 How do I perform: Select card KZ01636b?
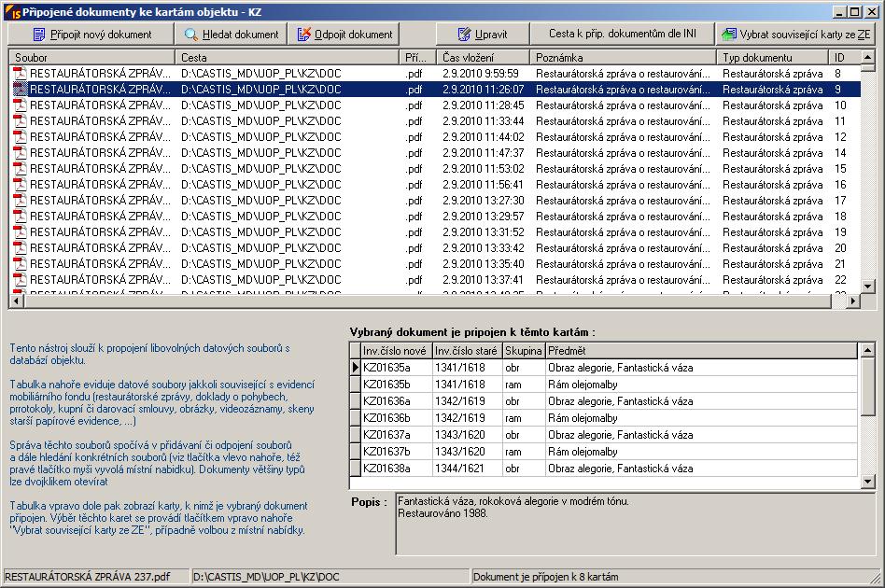(x=609, y=418)
